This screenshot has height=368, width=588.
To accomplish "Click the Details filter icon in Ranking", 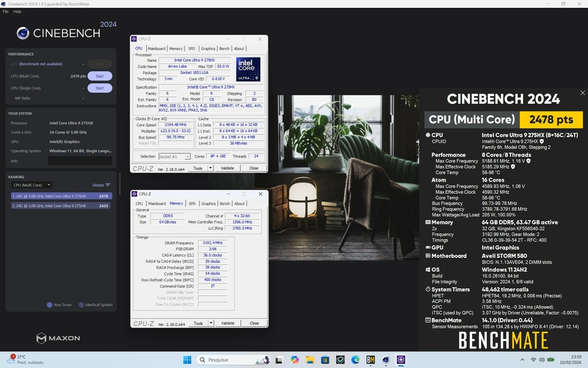I will click(108, 185).
